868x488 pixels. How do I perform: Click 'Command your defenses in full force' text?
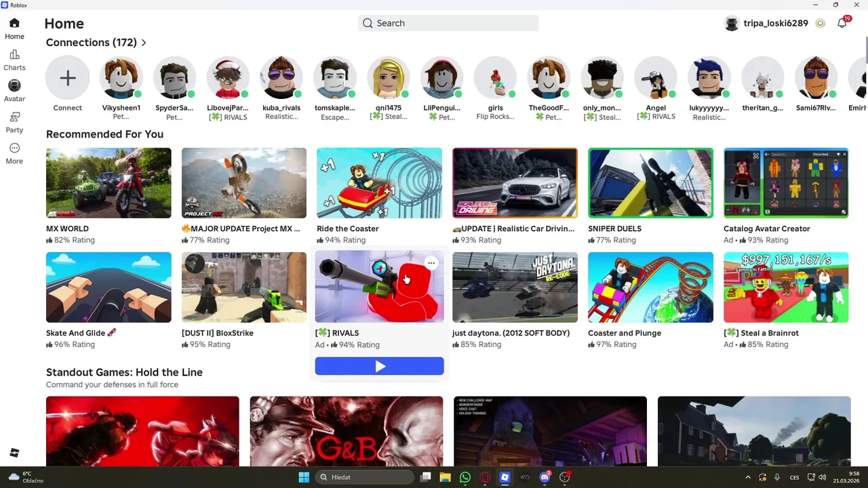click(x=112, y=384)
